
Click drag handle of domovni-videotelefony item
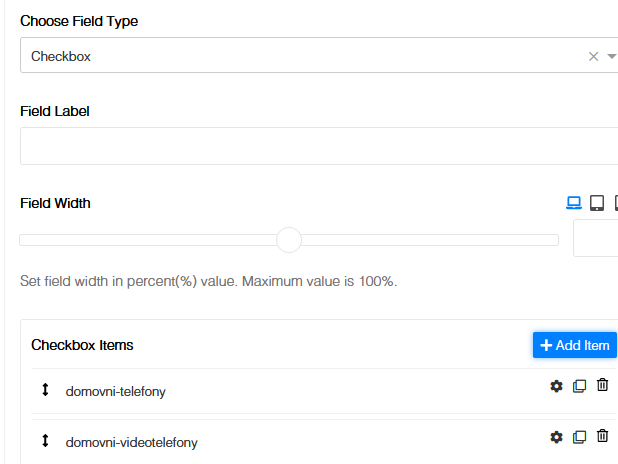click(x=45, y=441)
